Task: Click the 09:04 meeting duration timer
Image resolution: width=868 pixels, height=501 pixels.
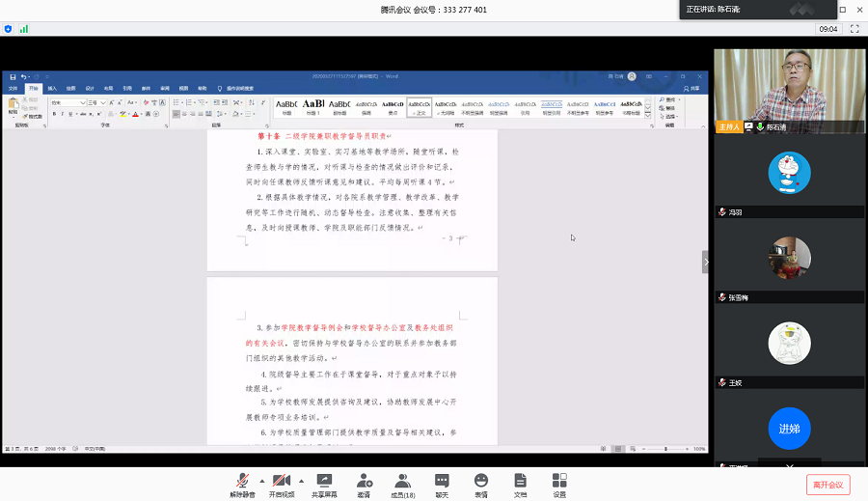Action: click(x=828, y=29)
